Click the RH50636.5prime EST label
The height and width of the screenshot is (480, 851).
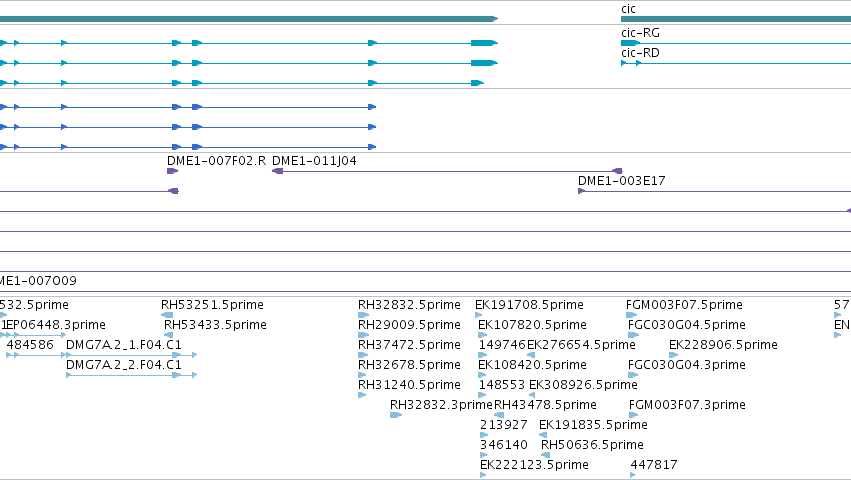593,445
